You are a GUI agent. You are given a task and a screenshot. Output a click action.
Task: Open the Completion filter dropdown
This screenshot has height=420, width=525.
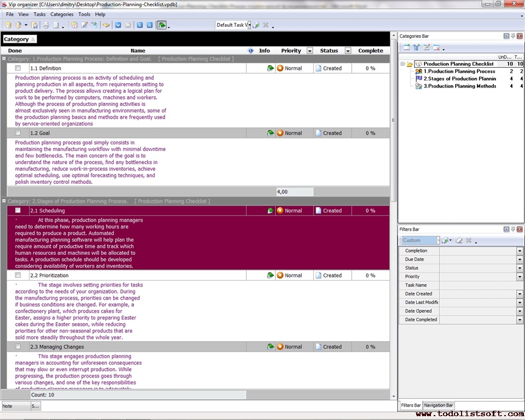pos(520,251)
